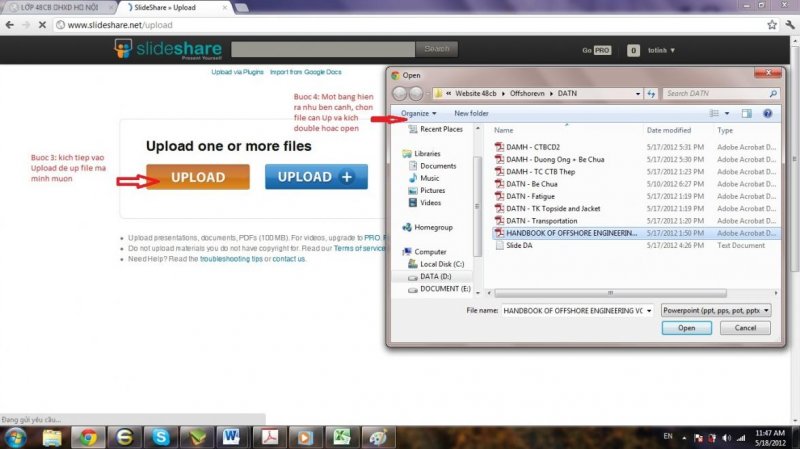Show preview pane icon in dialog
Viewport: 800px width, 449px height.
(x=746, y=113)
